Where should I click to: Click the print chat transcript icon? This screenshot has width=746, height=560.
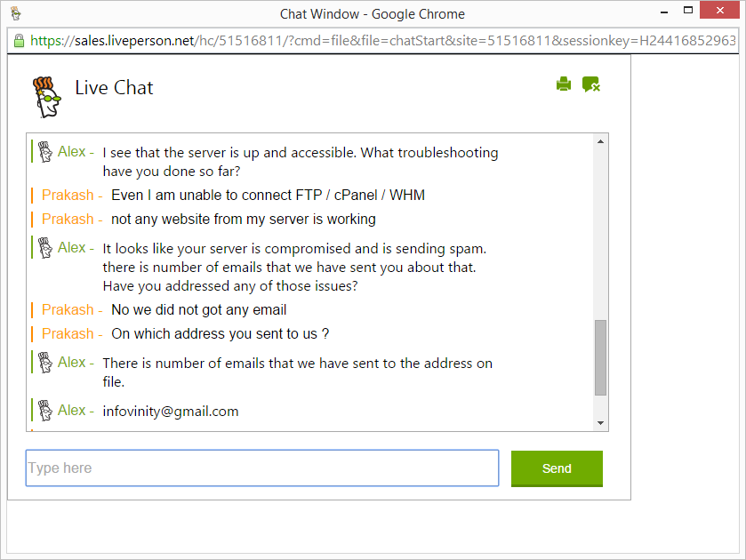click(564, 84)
